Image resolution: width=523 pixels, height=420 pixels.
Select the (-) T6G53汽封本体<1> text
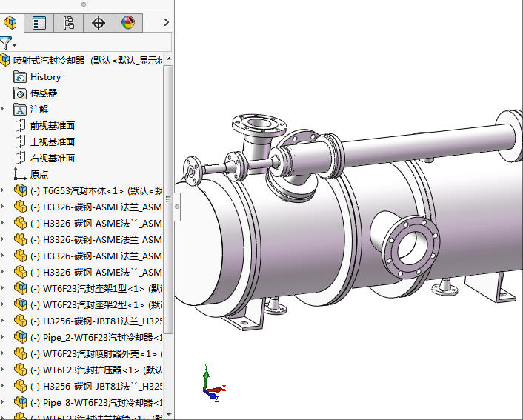[77, 191]
